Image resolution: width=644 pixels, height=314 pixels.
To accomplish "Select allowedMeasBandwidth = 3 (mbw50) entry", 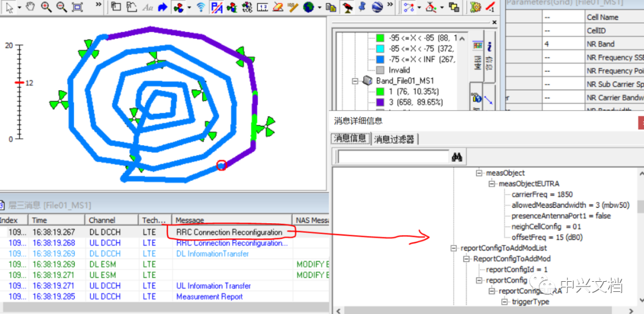I will pyautogui.click(x=571, y=205).
